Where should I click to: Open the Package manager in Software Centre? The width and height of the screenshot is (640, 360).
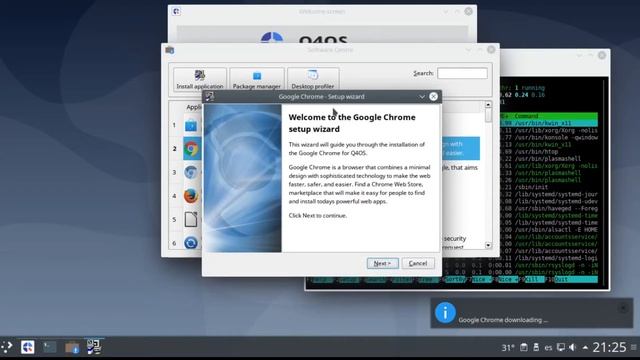tap(257, 79)
